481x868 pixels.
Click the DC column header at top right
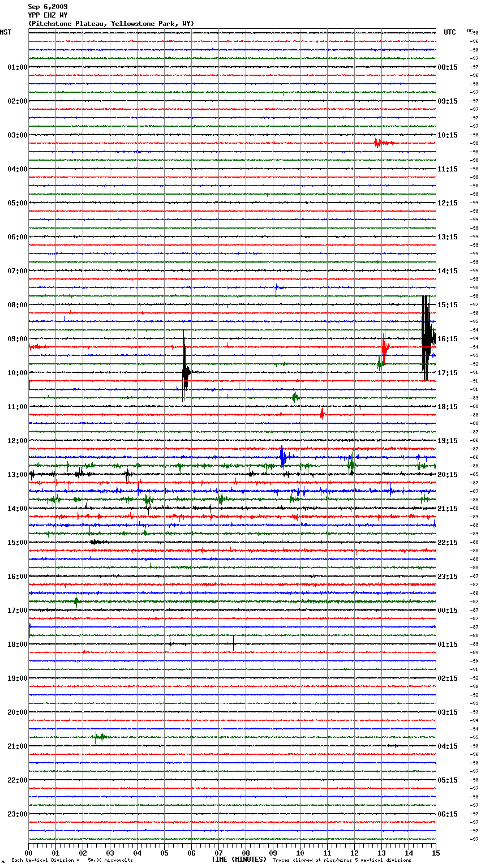point(469,30)
